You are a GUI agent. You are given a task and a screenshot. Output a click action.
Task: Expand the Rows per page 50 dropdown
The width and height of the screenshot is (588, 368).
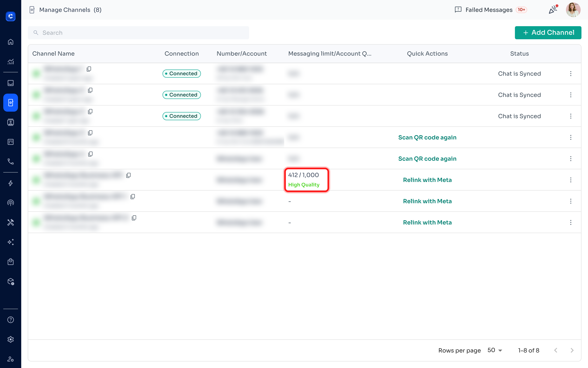tap(495, 350)
